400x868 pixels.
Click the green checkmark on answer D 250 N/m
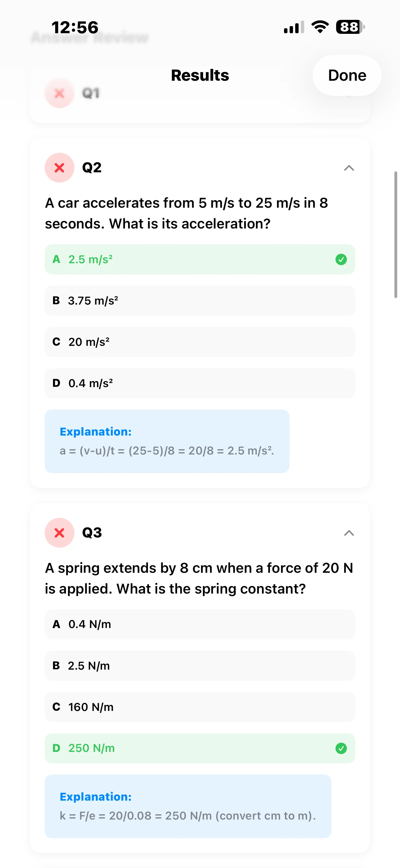tap(341, 748)
